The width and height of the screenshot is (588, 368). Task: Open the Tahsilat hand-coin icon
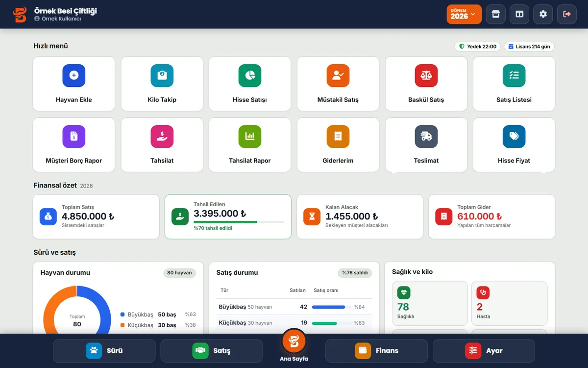pyautogui.click(x=162, y=136)
